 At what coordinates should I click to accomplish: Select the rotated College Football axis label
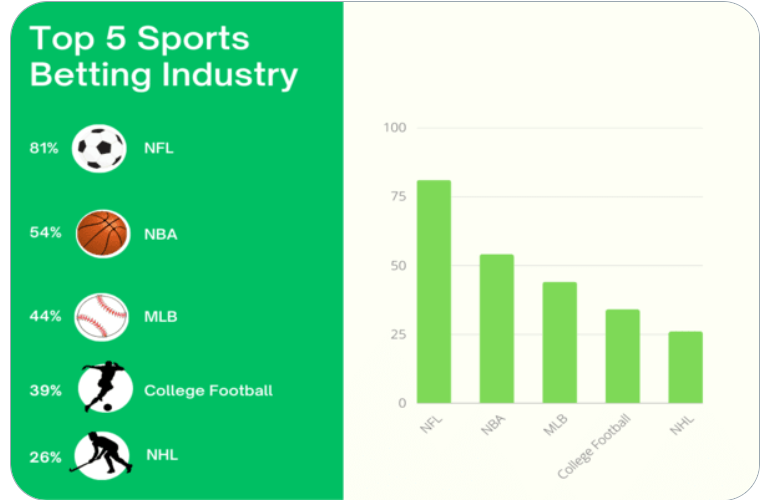594,446
